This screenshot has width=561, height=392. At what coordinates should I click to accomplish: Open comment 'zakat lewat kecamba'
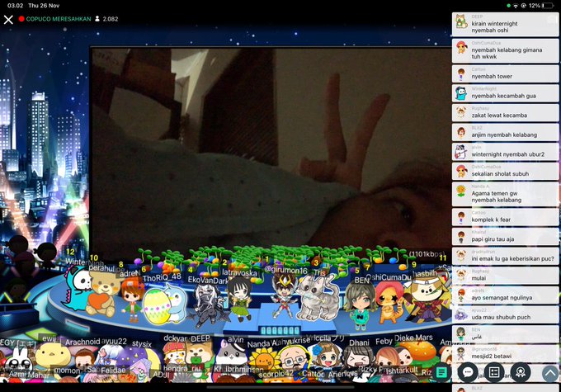505,113
